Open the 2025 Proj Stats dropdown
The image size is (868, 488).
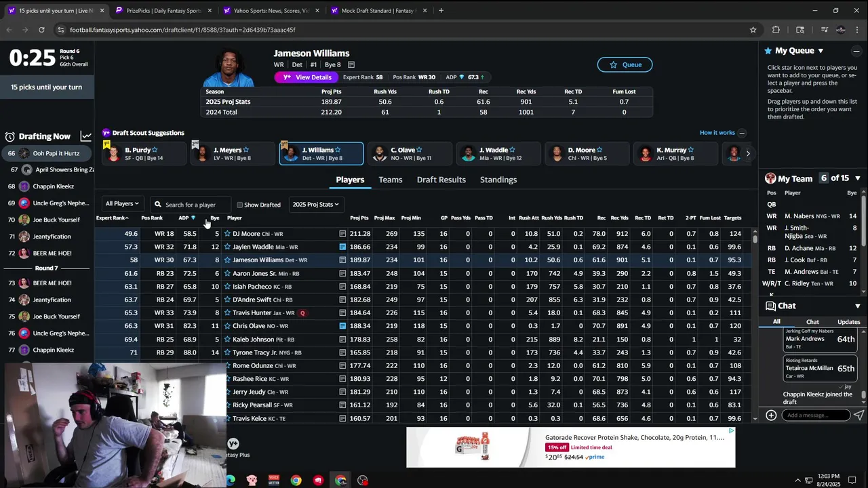tap(315, 204)
